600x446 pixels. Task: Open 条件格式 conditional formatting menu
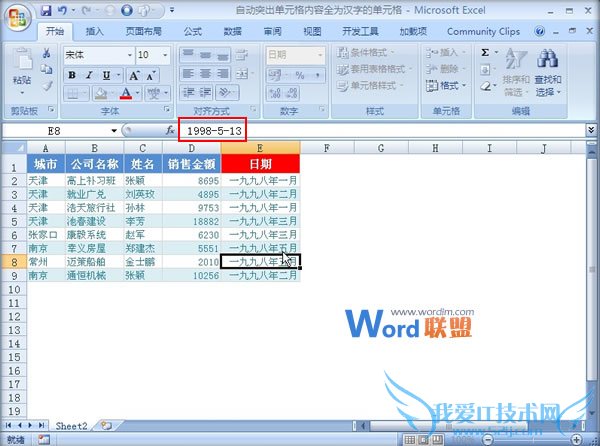tap(366, 52)
